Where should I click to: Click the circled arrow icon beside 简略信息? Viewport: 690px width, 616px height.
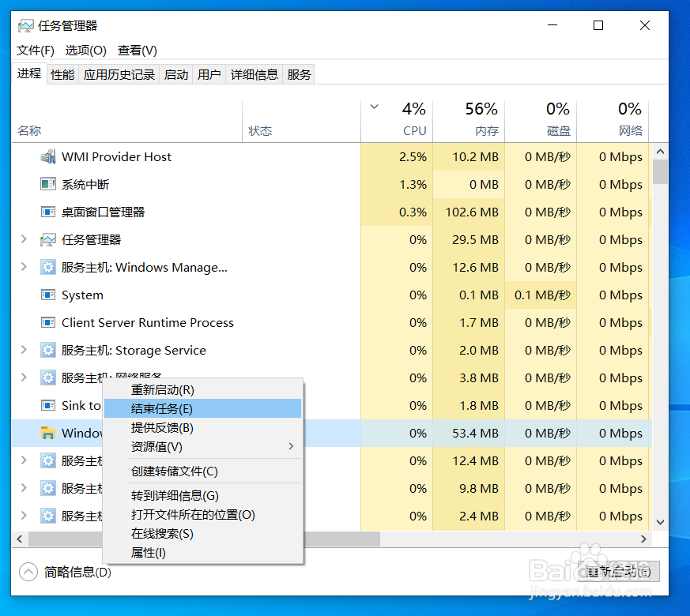(x=28, y=572)
